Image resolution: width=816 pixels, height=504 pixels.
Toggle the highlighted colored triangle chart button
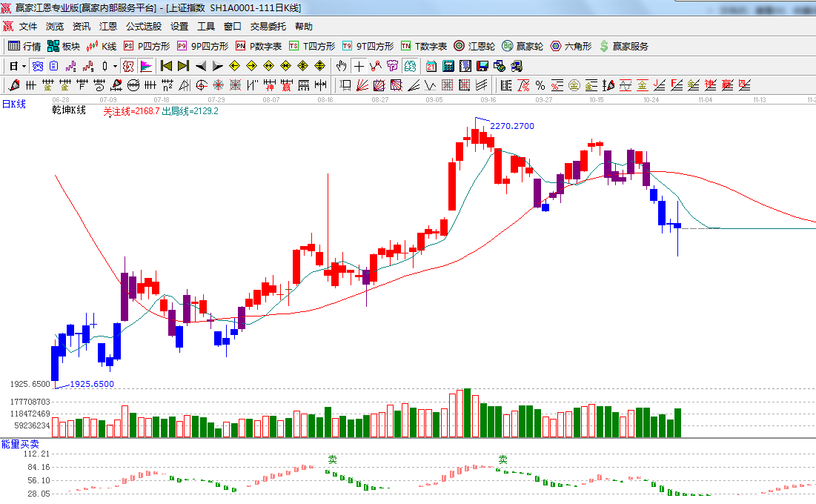(x=145, y=66)
